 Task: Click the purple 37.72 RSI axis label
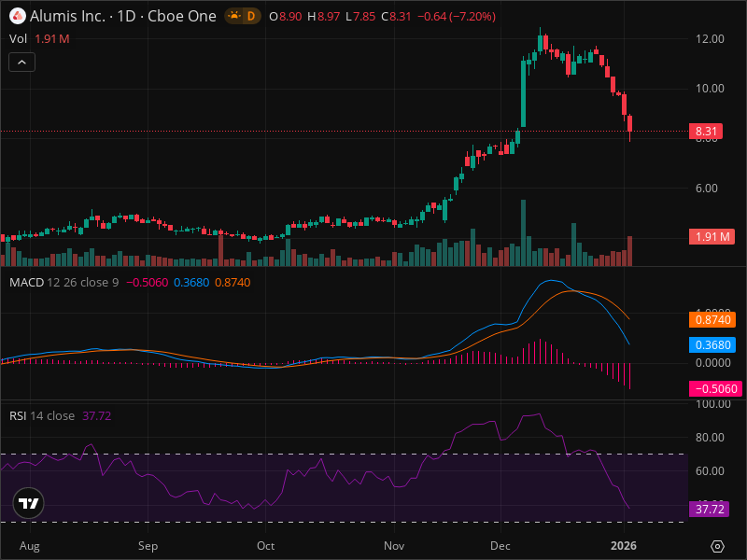[x=709, y=509]
